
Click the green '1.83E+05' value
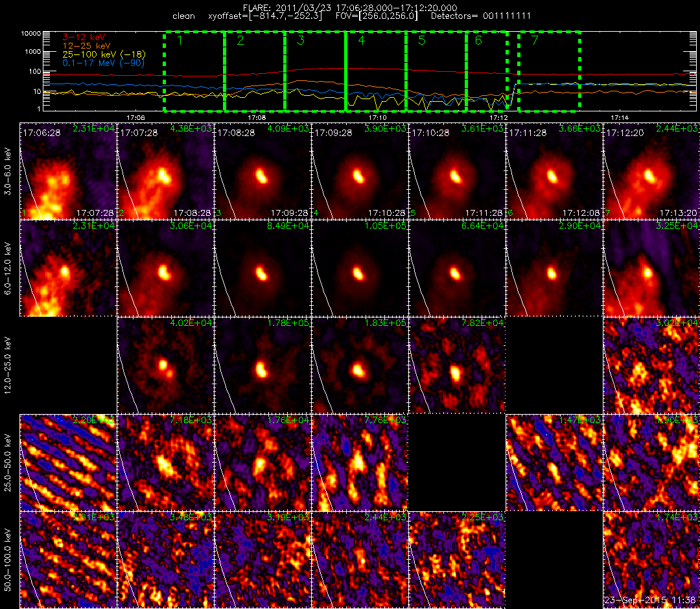coord(386,323)
